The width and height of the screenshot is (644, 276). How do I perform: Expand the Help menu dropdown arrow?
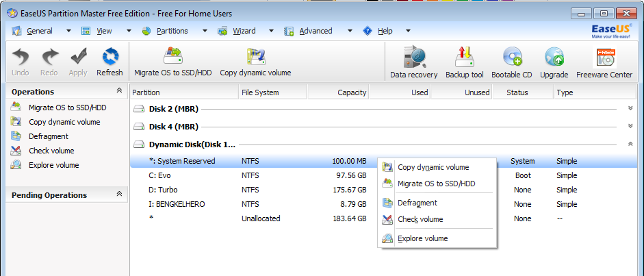(x=408, y=31)
